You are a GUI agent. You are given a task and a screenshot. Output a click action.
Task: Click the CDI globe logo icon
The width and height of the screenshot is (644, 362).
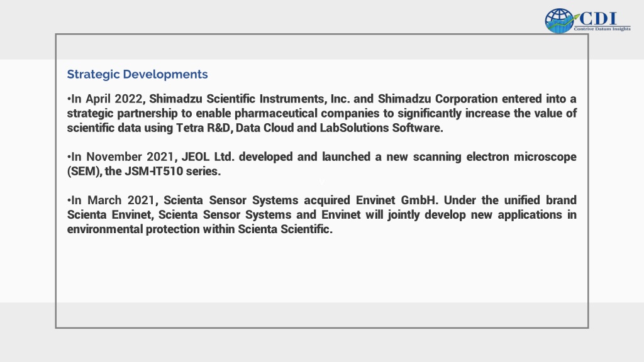559,21
